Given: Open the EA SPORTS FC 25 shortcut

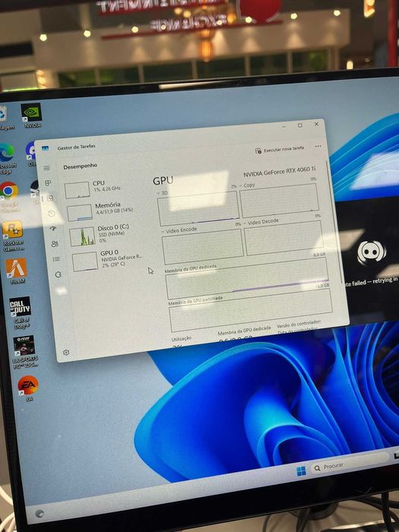Looking at the screenshot, I should pyautogui.click(x=25, y=352).
